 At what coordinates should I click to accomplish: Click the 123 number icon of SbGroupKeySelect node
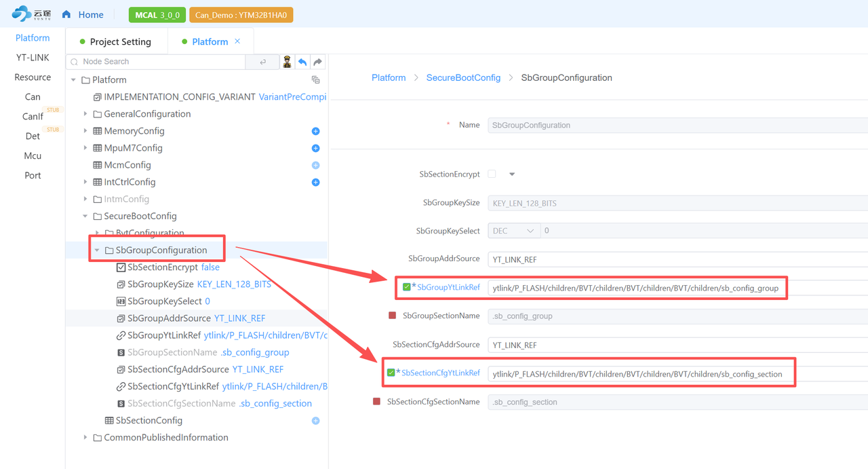121,301
